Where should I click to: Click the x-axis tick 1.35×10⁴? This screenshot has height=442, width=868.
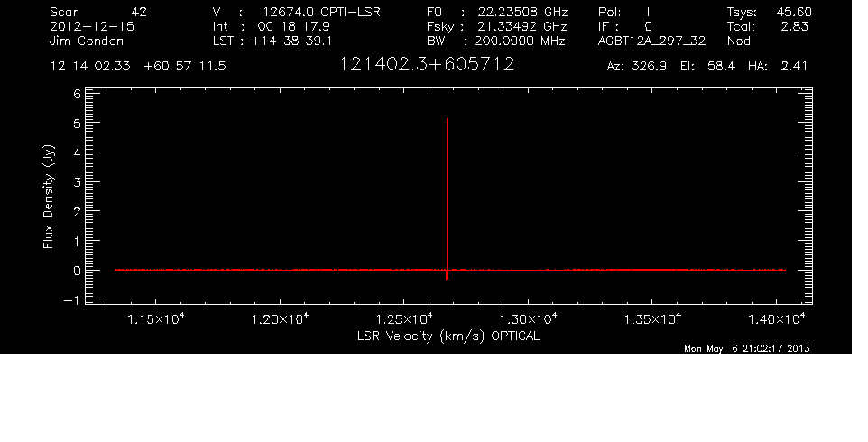tap(652, 319)
